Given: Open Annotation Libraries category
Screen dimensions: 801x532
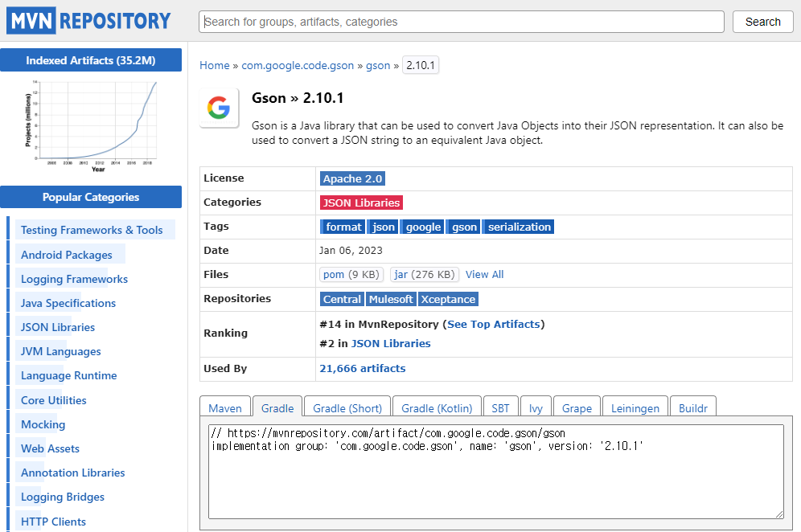Looking at the screenshot, I should click(x=72, y=473).
